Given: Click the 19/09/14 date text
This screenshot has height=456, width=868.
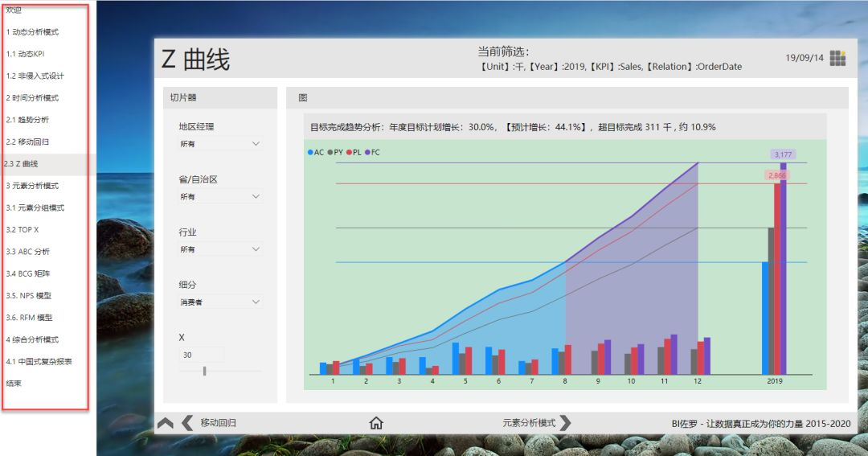Looking at the screenshot, I should coord(805,58).
